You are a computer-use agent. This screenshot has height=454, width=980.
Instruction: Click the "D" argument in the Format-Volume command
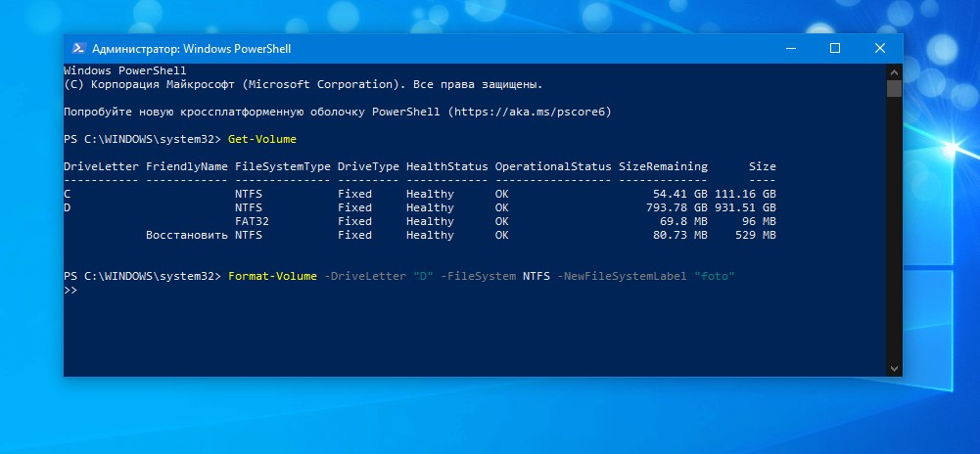[x=423, y=276]
